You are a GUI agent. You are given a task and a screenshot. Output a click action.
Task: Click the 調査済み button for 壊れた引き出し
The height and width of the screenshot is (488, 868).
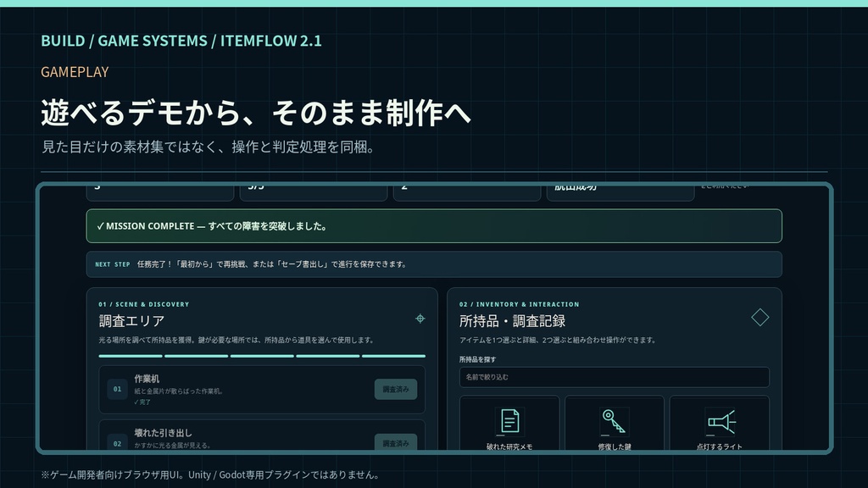click(396, 442)
